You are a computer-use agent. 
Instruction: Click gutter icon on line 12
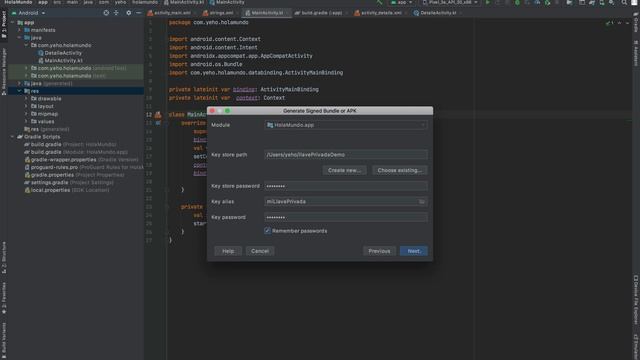[158, 115]
